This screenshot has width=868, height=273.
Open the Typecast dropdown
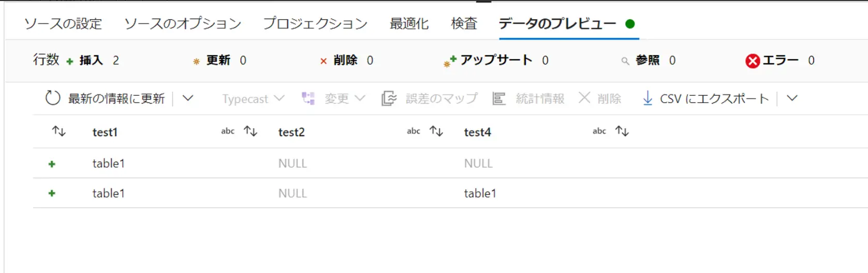[x=253, y=98]
